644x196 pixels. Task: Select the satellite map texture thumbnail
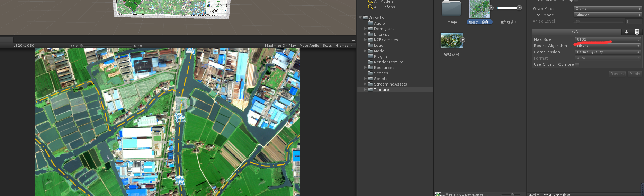coord(480,9)
